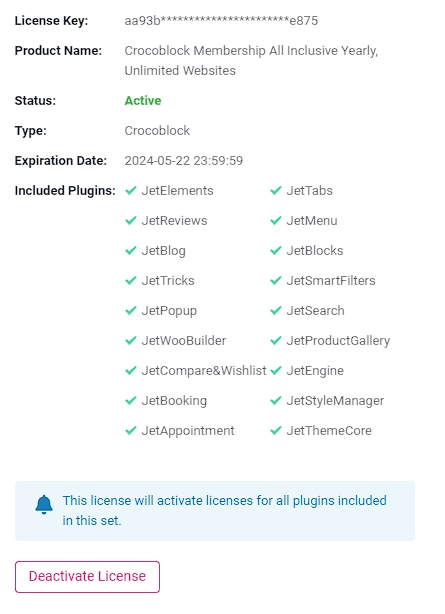Click the JetThemeCore checkmark icon
The width and height of the screenshot is (445, 614).
(276, 430)
